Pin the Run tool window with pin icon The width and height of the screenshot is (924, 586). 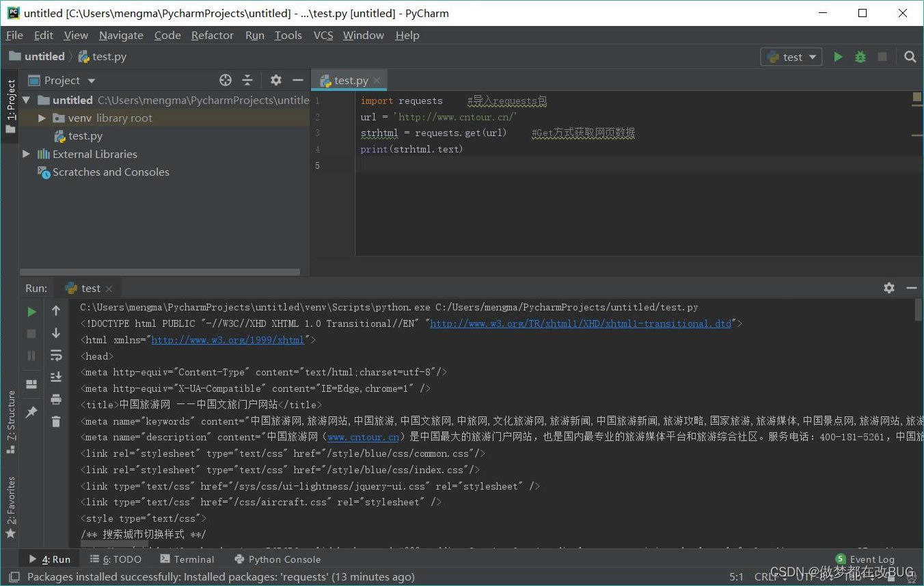point(31,412)
